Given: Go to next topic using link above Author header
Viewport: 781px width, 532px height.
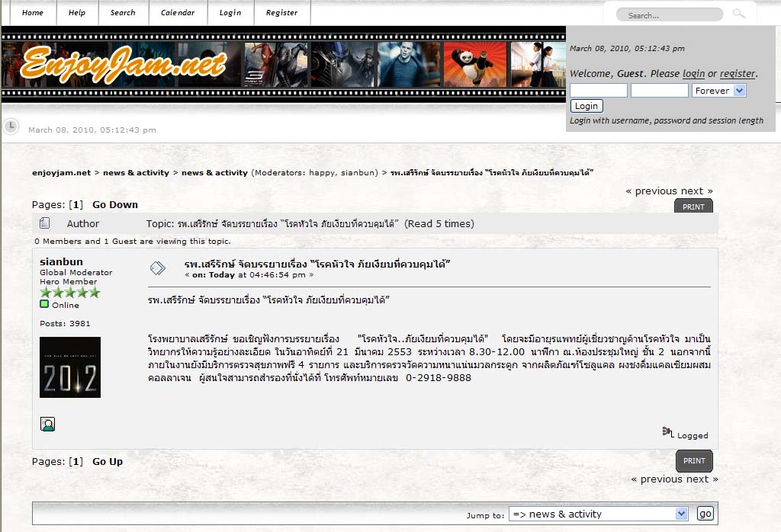Looking at the screenshot, I should (x=693, y=191).
